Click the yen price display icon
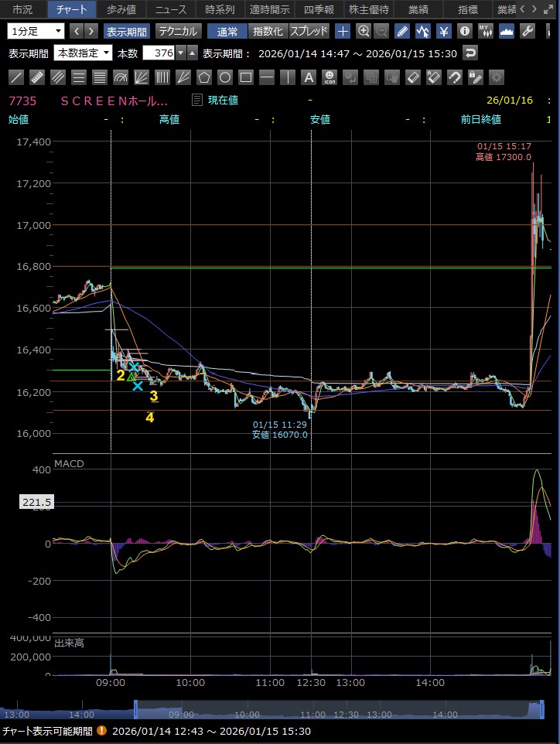Viewport: 560px width, 744px height. pyautogui.click(x=444, y=32)
